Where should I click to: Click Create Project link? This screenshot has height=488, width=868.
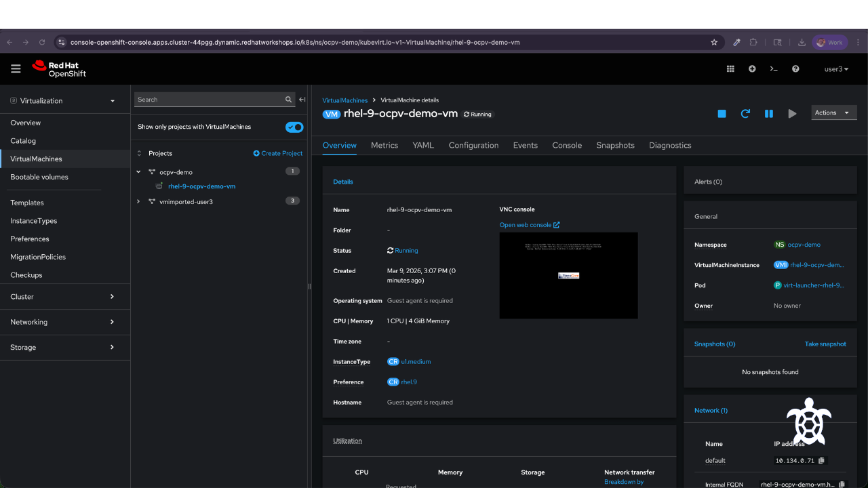(278, 153)
